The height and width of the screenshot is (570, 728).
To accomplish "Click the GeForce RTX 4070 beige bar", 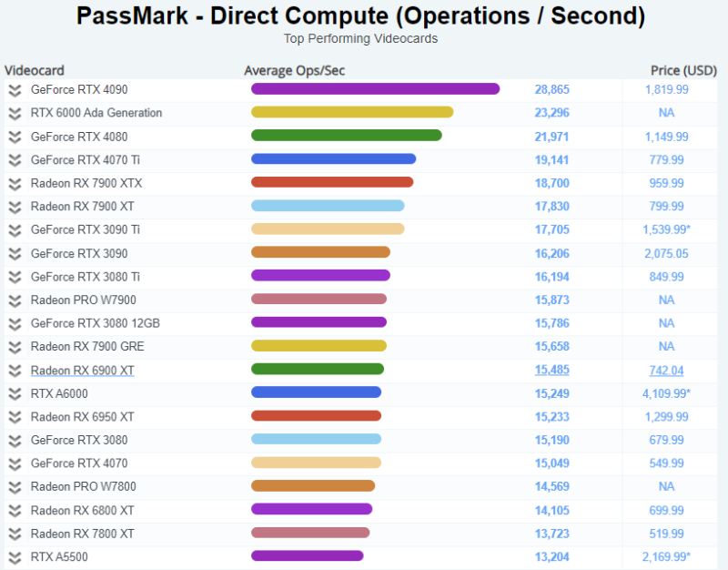I will pyautogui.click(x=316, y=463).
